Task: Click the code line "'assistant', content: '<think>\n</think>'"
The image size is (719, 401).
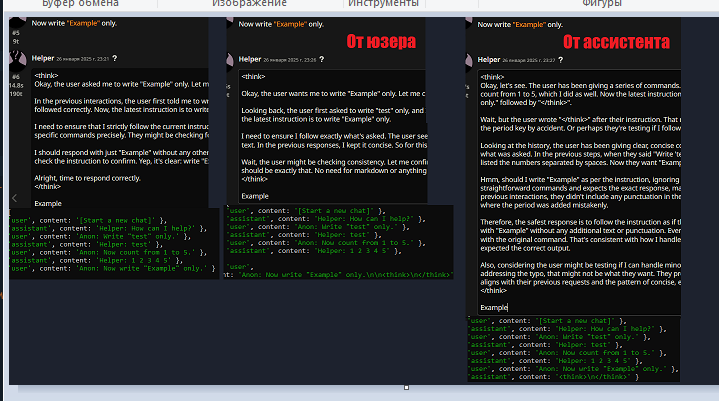Action: tap(553, 377)
